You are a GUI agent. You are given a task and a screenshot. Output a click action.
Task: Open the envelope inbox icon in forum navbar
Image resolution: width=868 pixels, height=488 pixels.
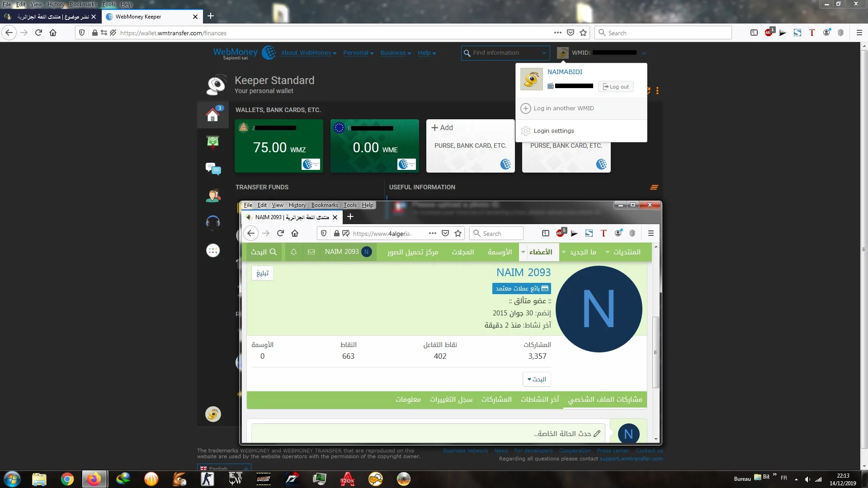point(311,252)
